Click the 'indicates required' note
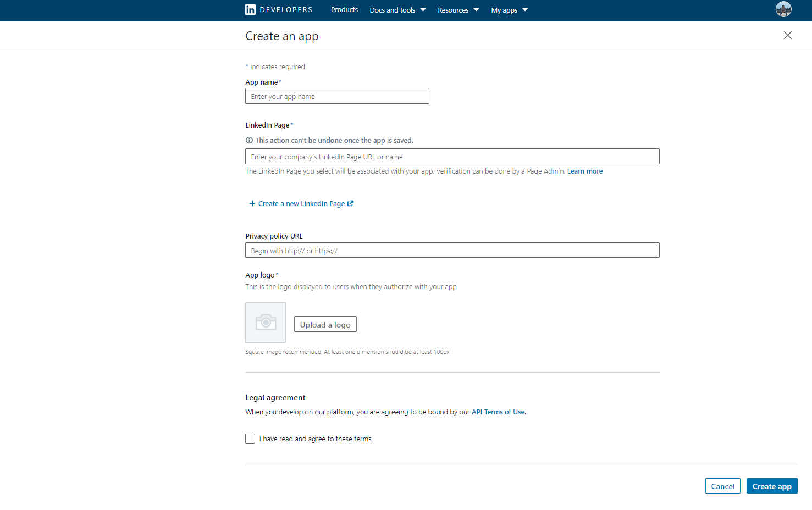Viewport: 812px width, 510px height. point(275,67)
